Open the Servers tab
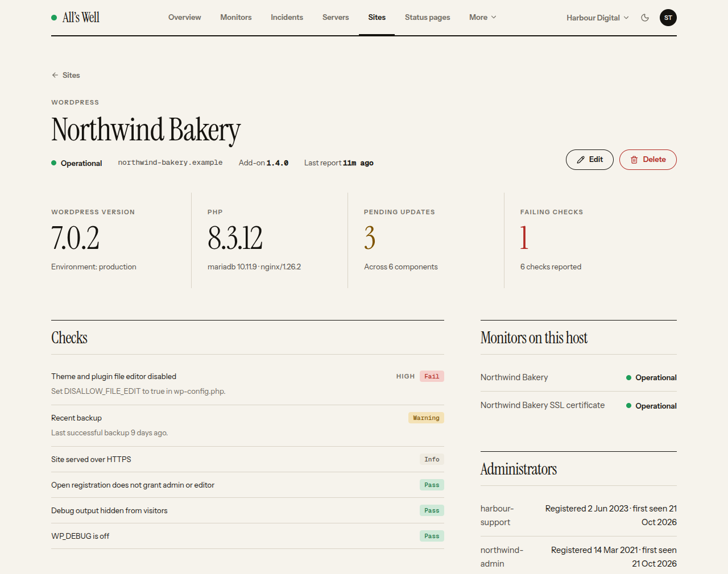Viewport: 728px width, 574px height. (x=336, y=18)
